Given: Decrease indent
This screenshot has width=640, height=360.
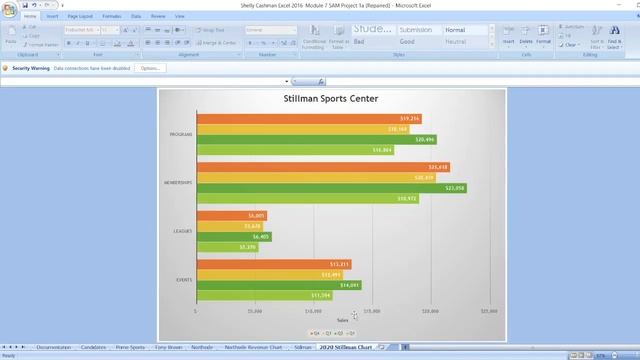Looking at the screenshot, I should point(178,43).
